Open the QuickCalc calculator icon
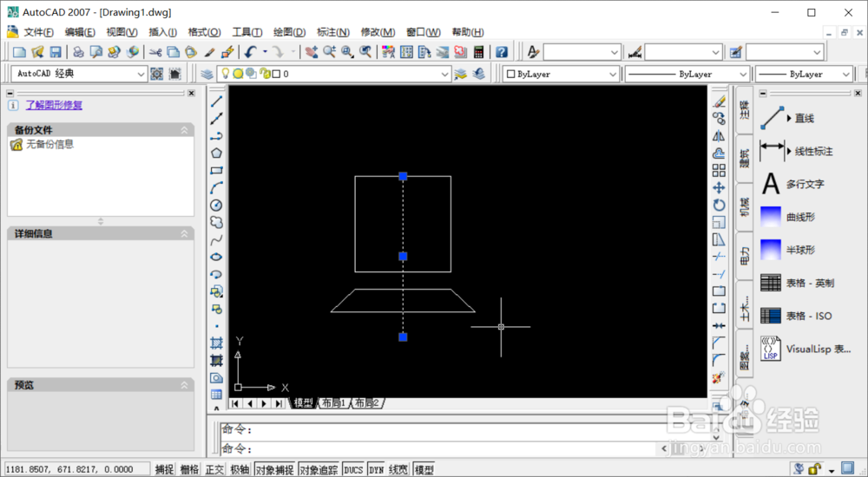868x477 pixels. click(478, 52)
